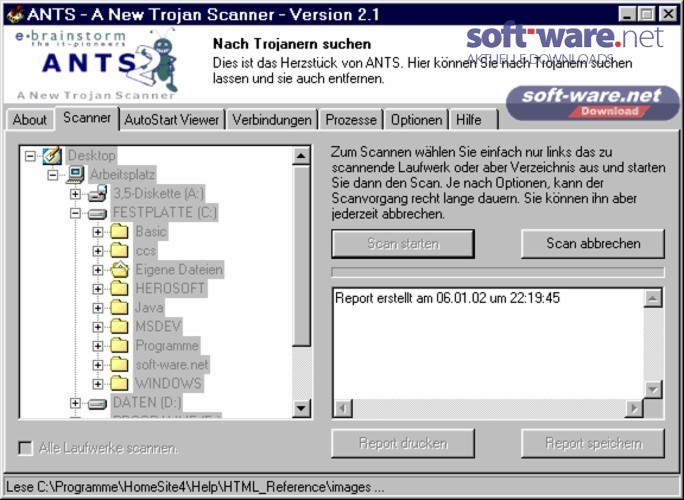Click the soft-ware.net Download badge

point(592,103)
